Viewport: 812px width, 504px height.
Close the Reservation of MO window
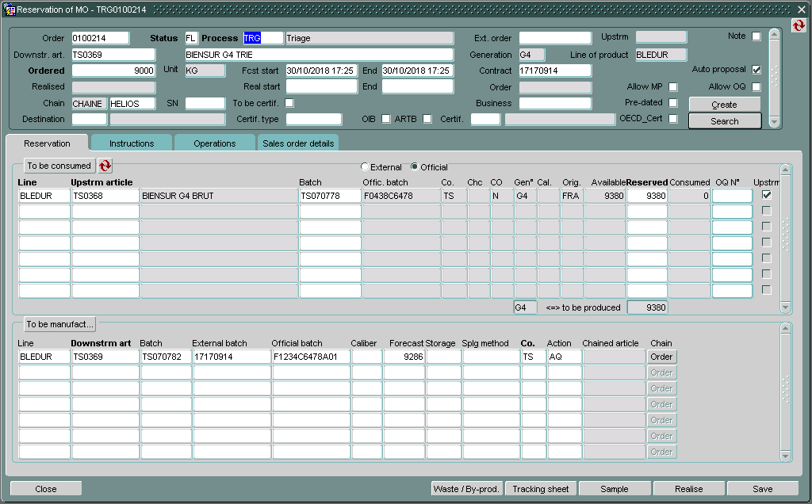click(x=801, y=10)
